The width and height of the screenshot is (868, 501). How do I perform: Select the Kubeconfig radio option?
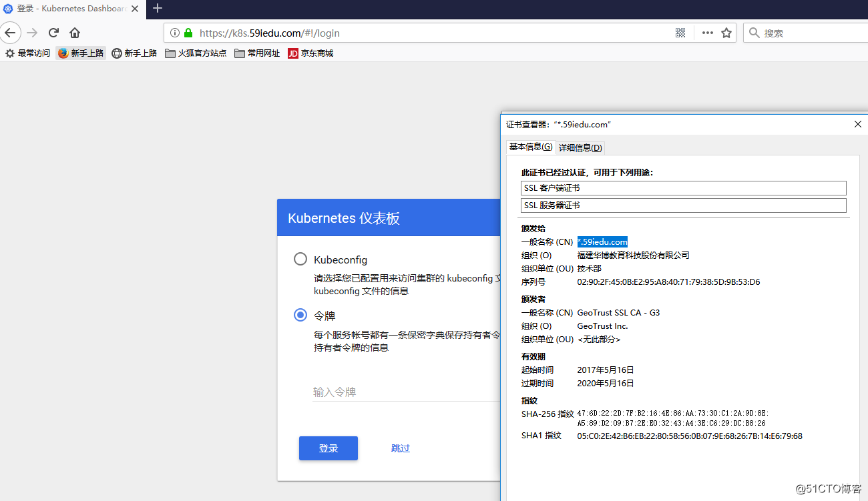[300, 259]
